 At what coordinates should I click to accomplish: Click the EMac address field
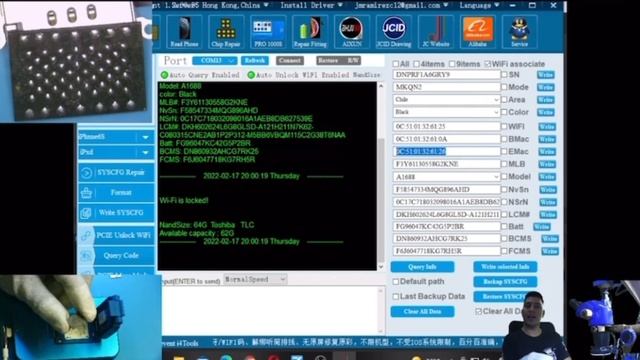(x=447, y=151)
